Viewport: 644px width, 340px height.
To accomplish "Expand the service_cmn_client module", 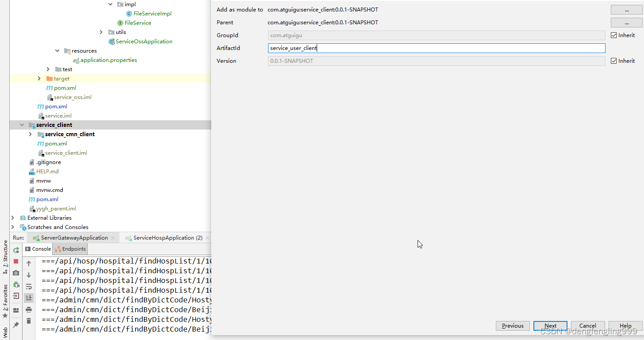I will coord(31,134).
